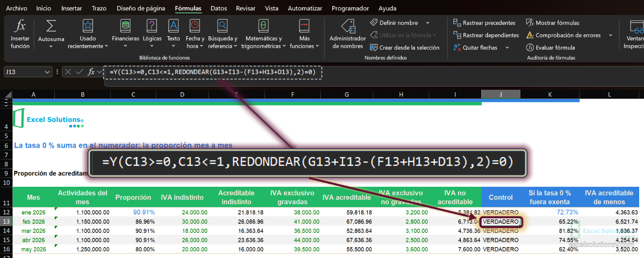Open the Datos ribbon tab

pyautogui.click(x=219, y=8)
